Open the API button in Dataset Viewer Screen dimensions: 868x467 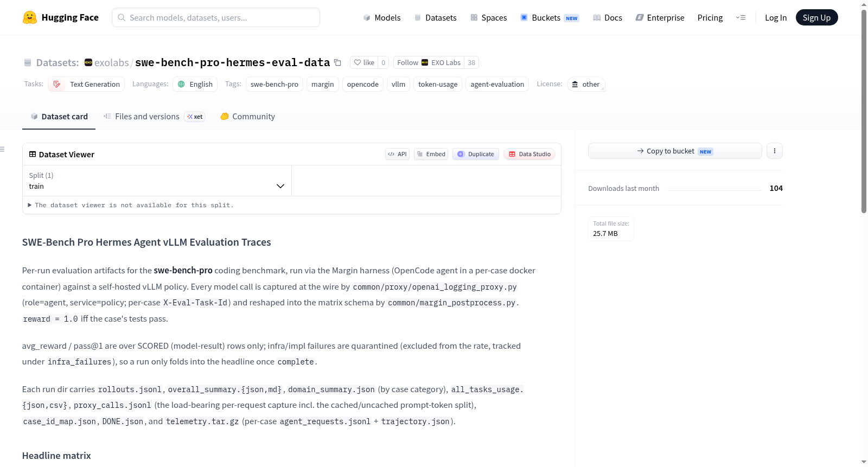pyautogui.click(x=397, y=154)
